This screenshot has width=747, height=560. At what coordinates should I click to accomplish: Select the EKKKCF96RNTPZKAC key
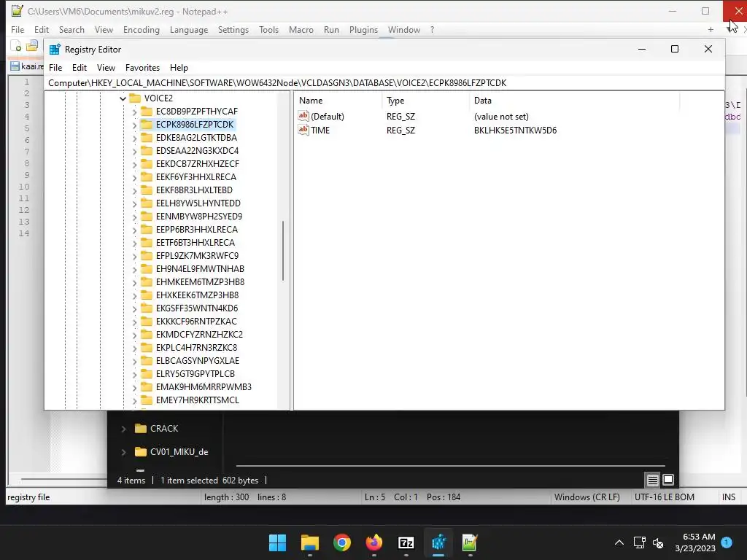196,322
